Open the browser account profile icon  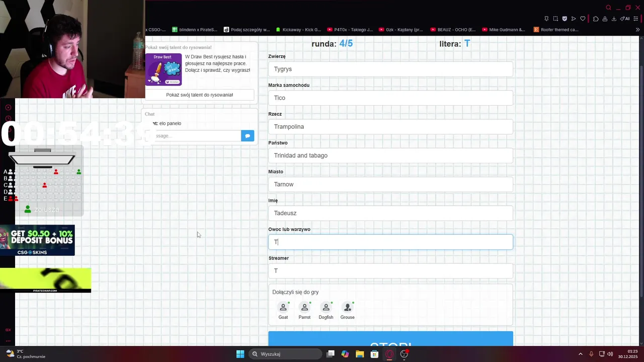605,19
